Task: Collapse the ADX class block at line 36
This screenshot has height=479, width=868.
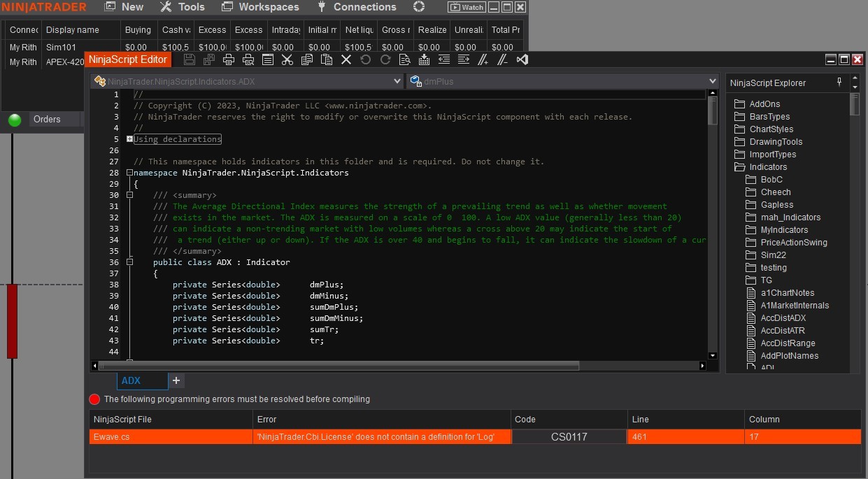Action: tap(129, 262)
